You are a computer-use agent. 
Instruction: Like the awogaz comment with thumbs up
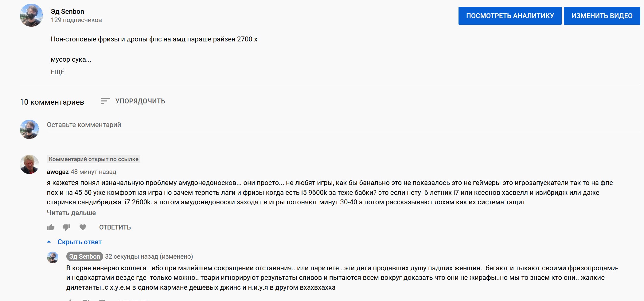[51, 227]
